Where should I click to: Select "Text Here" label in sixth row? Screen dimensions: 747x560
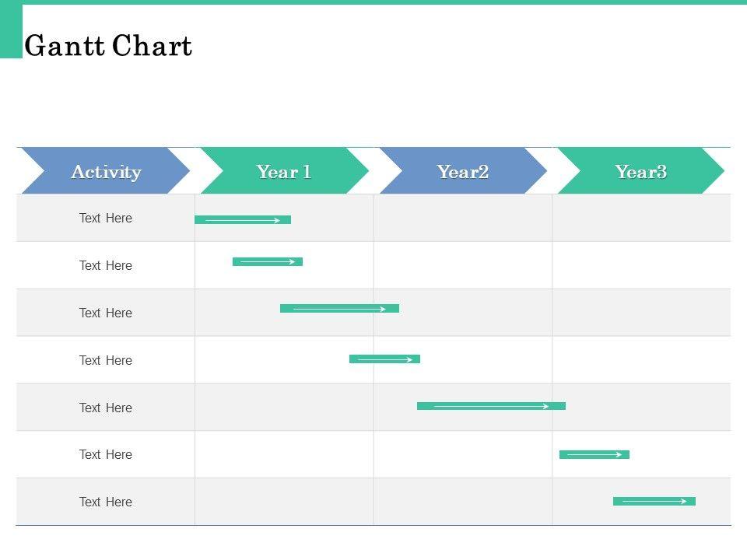point(106,455)
